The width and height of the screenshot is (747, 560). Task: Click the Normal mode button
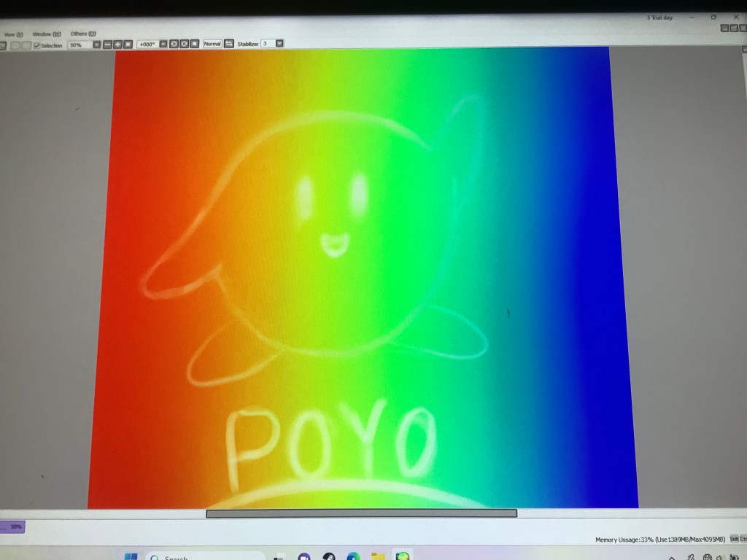pyautogui.click(x=212, y=44)
